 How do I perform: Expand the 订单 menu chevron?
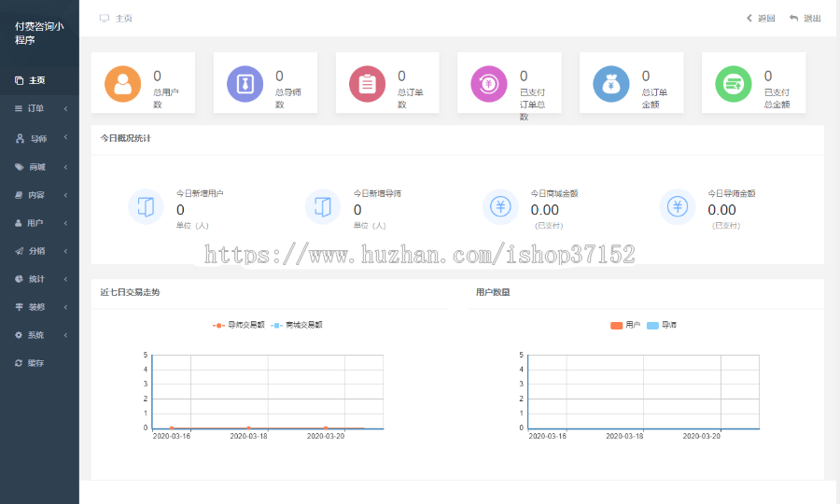66,108
